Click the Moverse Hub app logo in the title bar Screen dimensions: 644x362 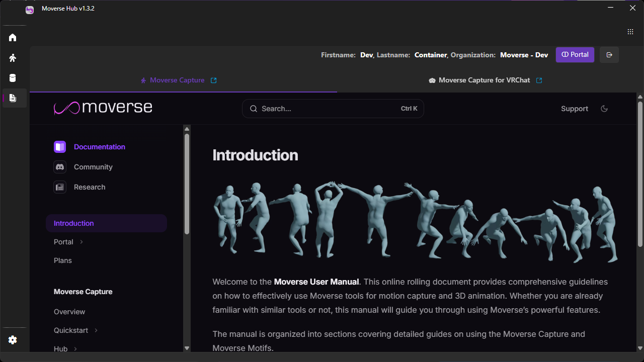(x=30, y=9)
